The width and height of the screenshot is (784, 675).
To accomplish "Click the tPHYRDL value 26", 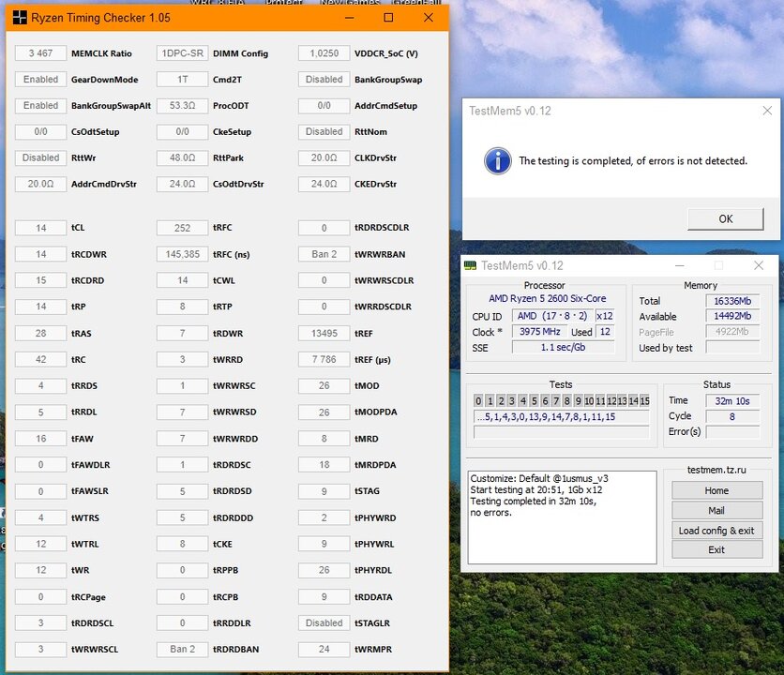I will click(324, 570).
